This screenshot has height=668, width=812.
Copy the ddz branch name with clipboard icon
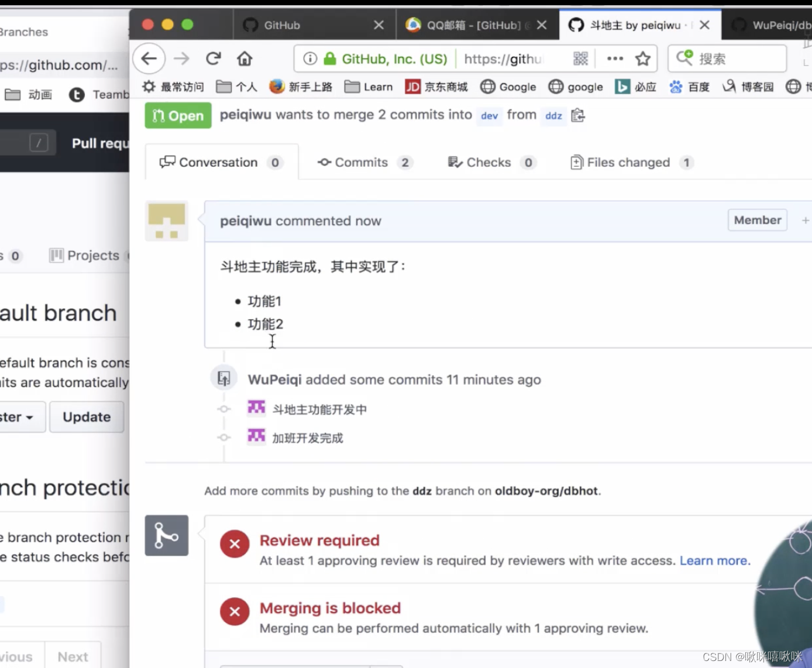tap(578, 115)
